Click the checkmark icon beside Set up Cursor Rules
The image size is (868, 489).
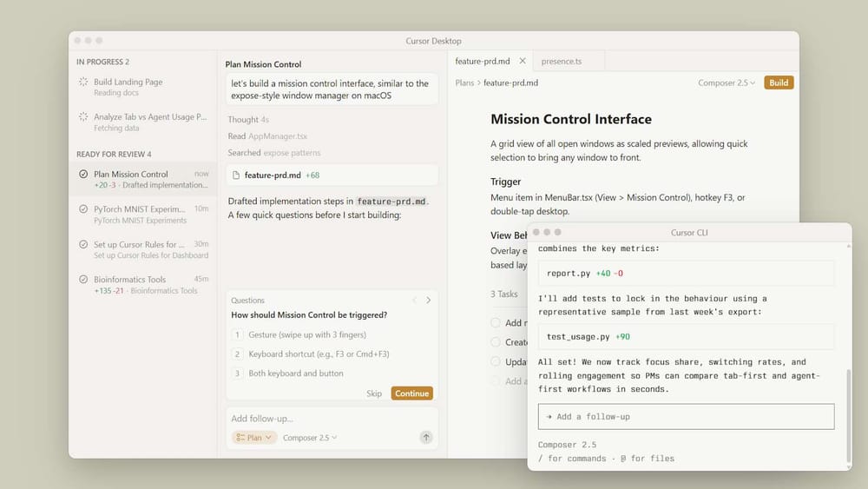point(83,244)
